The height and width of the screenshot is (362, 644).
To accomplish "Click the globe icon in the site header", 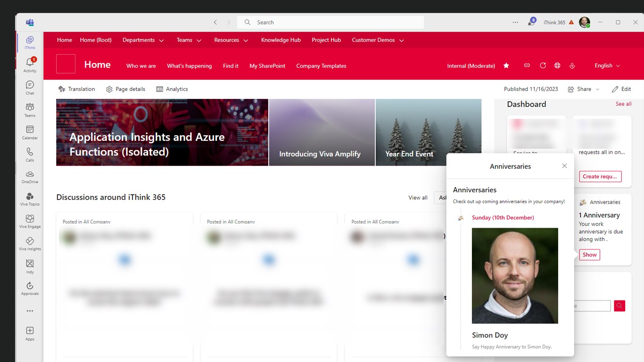I will [x=557, y=66].
